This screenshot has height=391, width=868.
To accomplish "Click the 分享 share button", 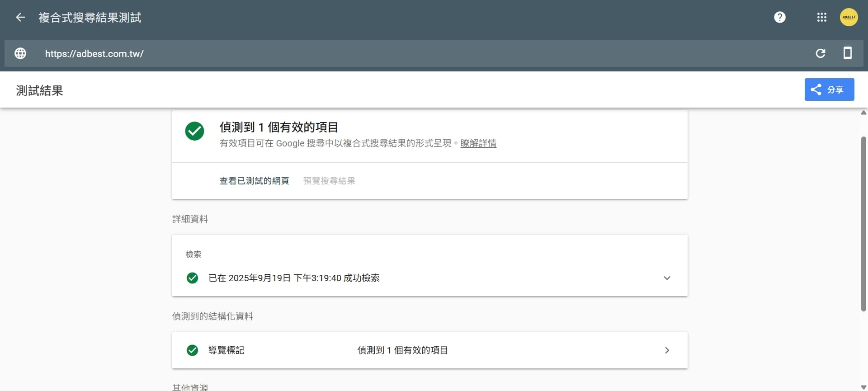I will pyautogui.click(x=829, y=90).
